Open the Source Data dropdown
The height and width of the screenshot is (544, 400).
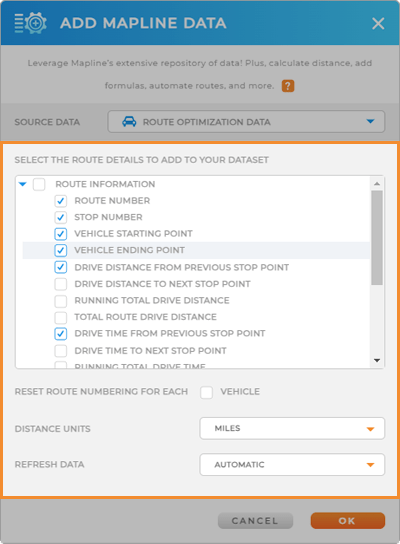pyautogui.click(x=246, y=122)
